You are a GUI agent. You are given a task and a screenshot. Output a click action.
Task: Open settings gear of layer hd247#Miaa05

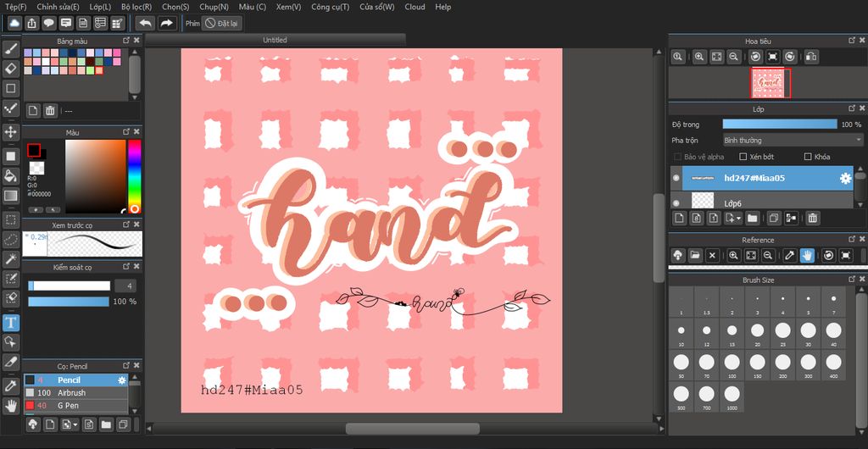(845, 178)
